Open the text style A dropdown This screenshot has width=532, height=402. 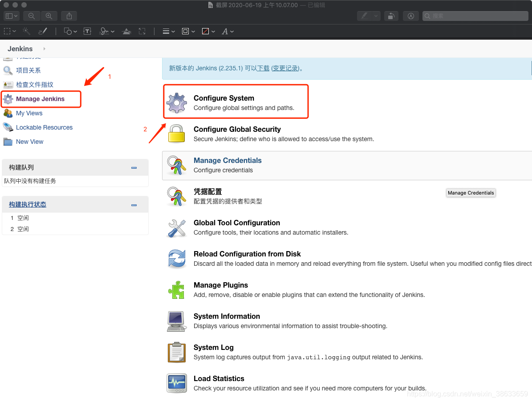pos(227,31)
